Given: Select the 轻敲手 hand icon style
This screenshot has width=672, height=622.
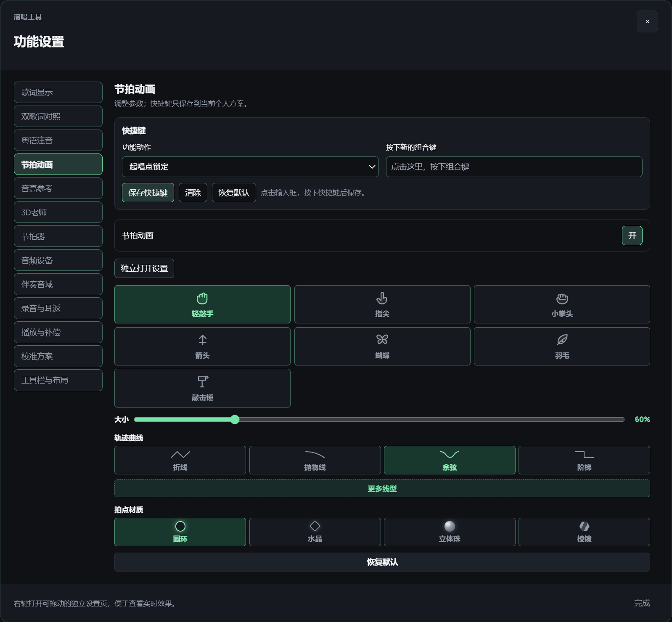Looking at the screenshot, I should [x=202, y=304].
